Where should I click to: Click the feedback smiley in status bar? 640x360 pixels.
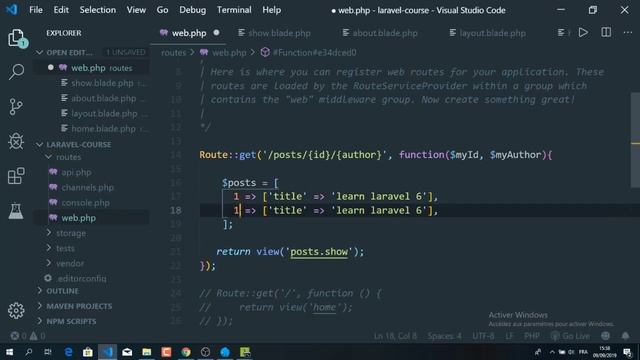pyautogui.click(x=606, y=336)
